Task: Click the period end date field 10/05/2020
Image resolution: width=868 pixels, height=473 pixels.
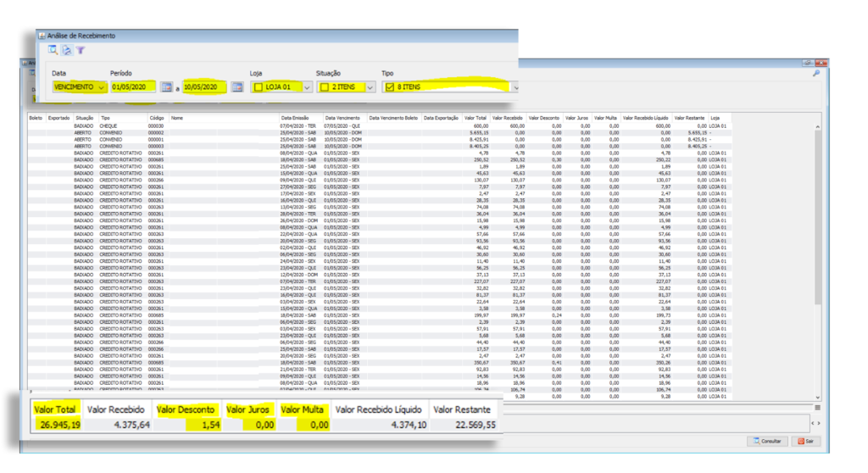Action: tap(205, 87)
